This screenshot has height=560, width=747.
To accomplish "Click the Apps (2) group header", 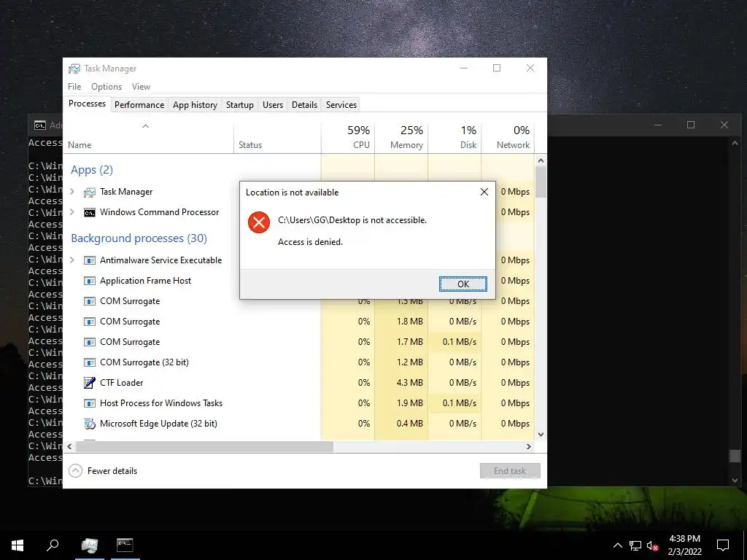I will 91,170.
